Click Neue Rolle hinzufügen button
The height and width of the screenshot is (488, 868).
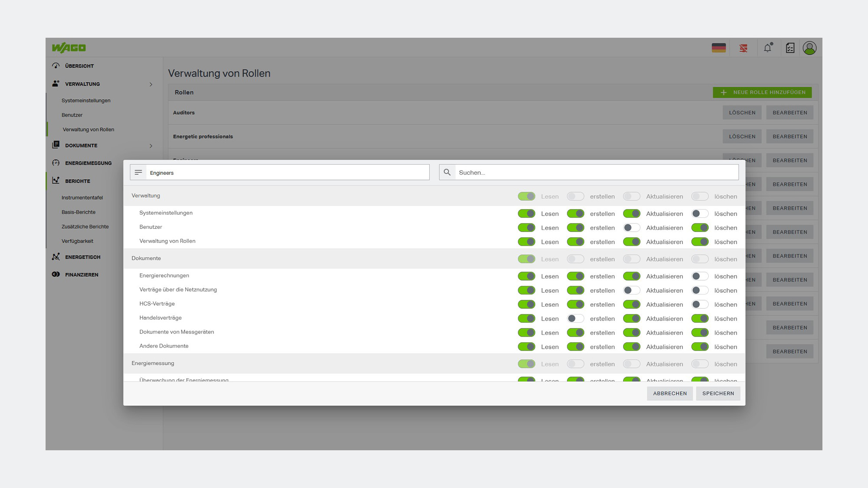click(762, 92)
